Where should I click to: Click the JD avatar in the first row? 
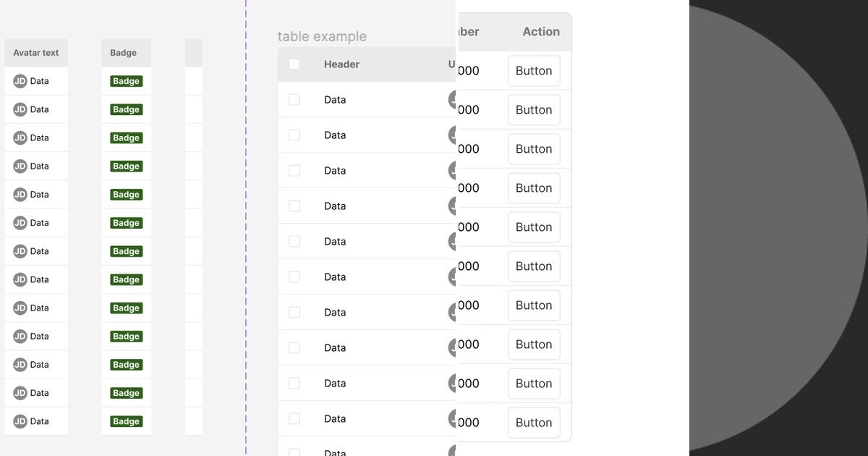click(20, 81)
